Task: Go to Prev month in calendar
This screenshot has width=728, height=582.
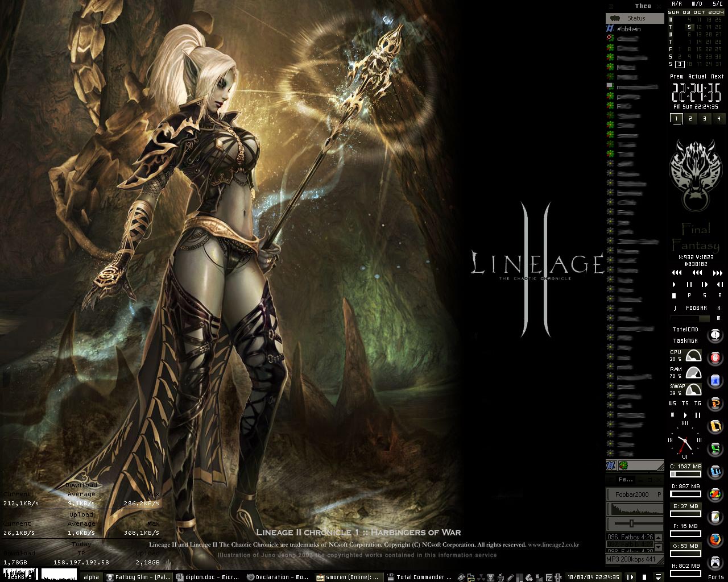Action: tap(677, 76)
